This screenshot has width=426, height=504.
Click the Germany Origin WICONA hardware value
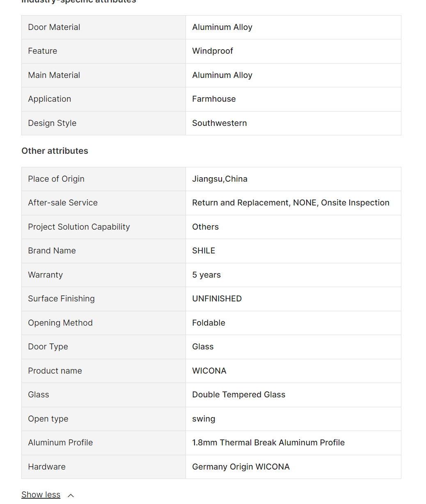pos(240,467)
